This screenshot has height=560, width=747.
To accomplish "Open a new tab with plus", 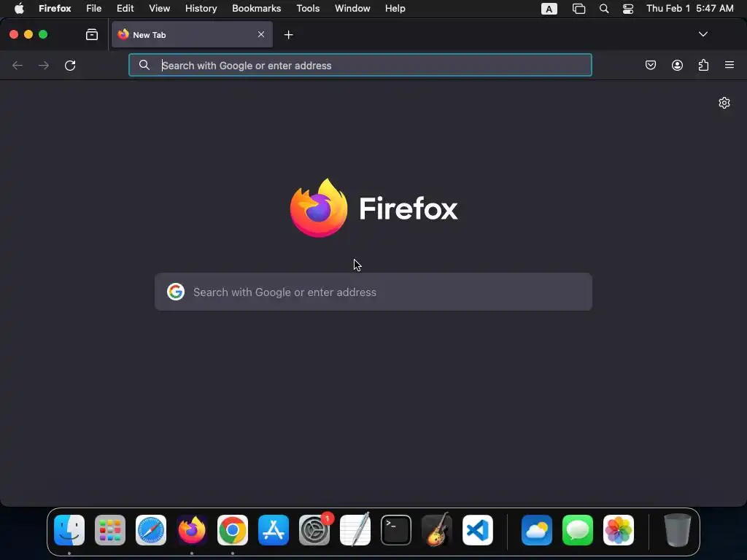I will click(288, 35).
